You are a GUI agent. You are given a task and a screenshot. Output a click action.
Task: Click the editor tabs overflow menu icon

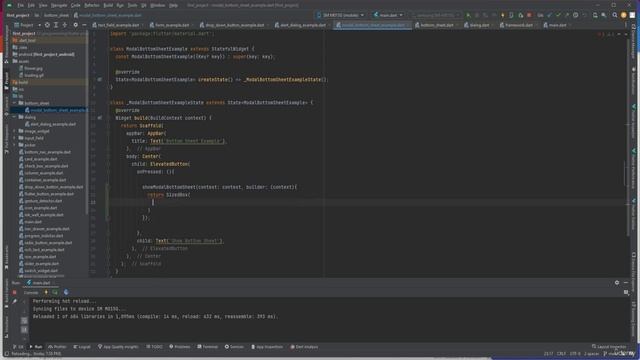[626, 25]
